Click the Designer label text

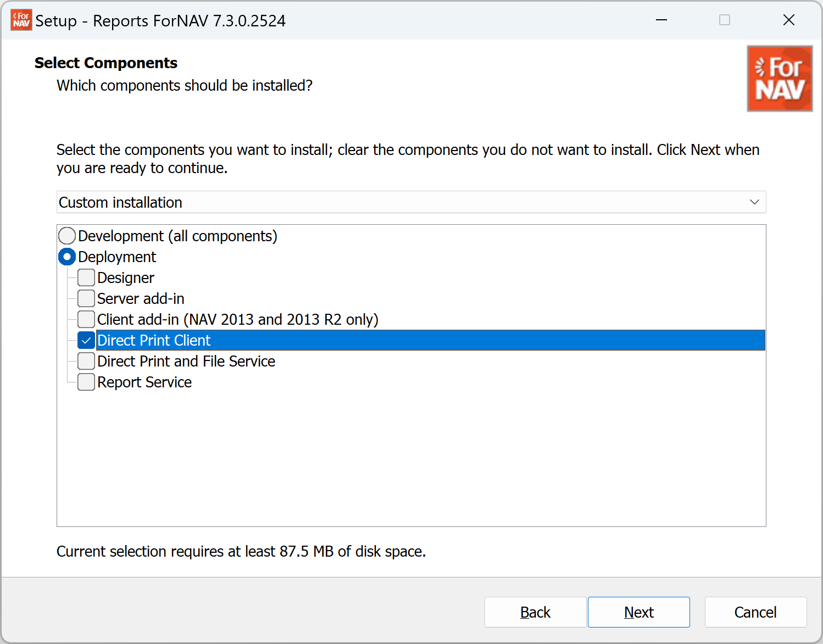pos(126,277)
